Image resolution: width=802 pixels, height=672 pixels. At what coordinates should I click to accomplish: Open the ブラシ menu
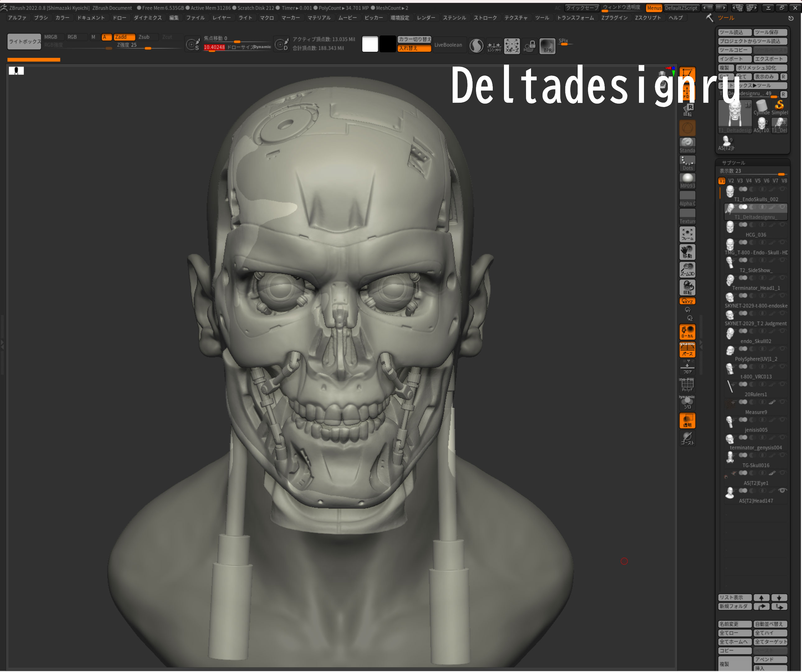(x=41, y=18)
